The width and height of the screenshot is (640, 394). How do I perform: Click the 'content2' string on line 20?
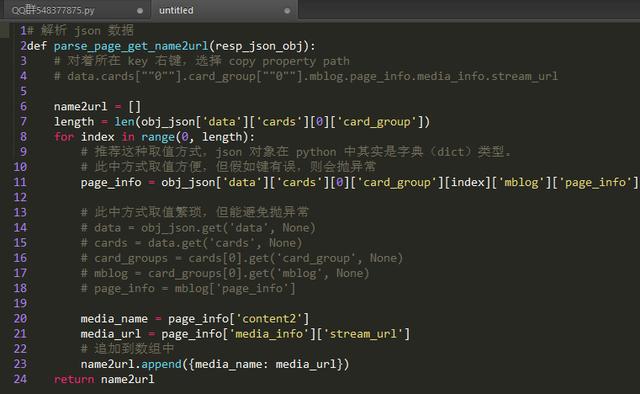pos(269,318)
